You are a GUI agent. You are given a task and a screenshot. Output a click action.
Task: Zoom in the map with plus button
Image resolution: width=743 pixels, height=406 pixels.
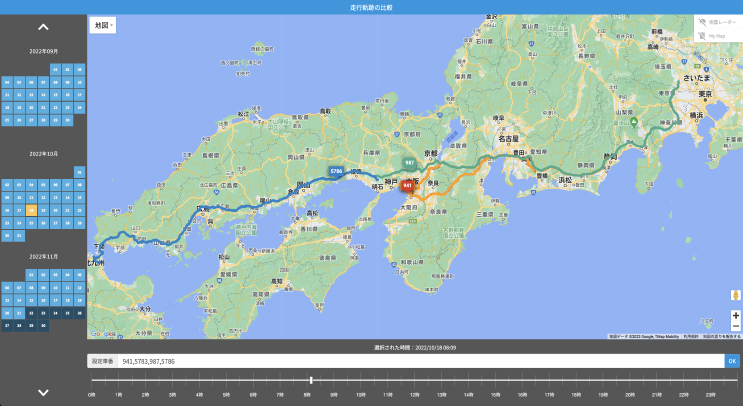pyautogui.click(x=735, y=315)
